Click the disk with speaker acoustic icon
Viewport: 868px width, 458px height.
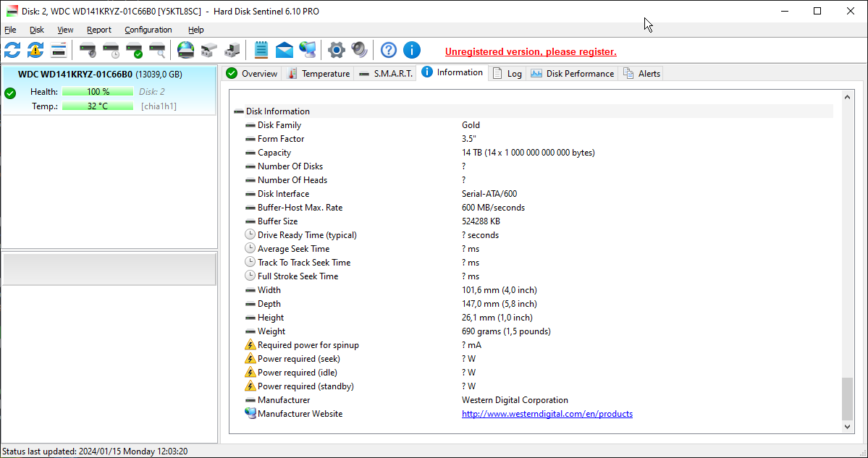88,51
